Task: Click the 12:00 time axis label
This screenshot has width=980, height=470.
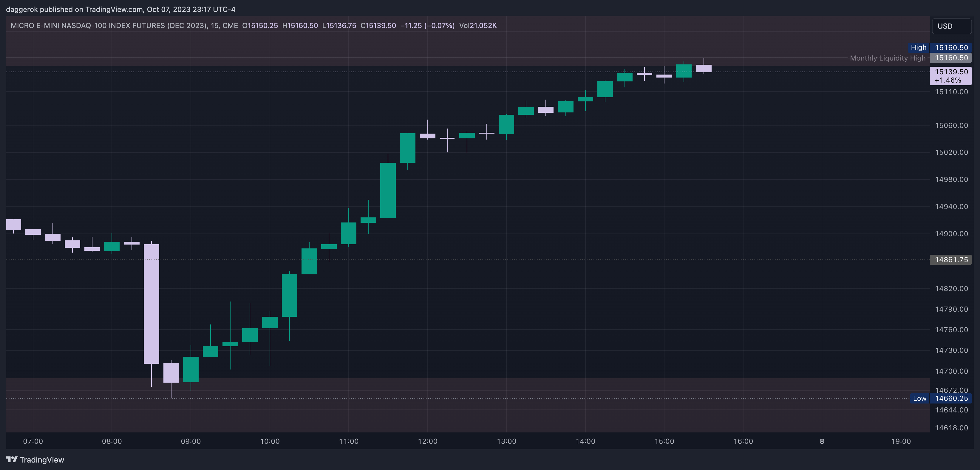Action: click(428, 441)
